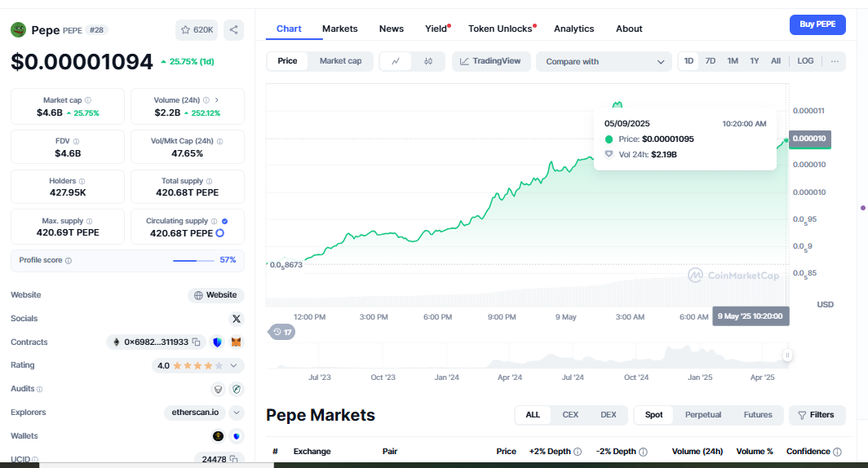Click the +2% Depth info icon
The height and width of the screenshot is (468, 868).
coord(578,452)
